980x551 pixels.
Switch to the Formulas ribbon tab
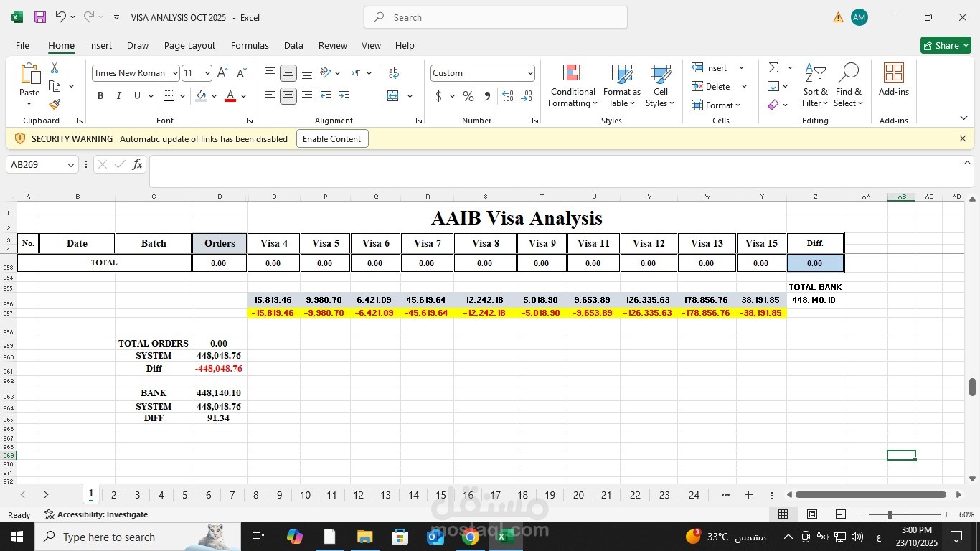tap(250, 45)
